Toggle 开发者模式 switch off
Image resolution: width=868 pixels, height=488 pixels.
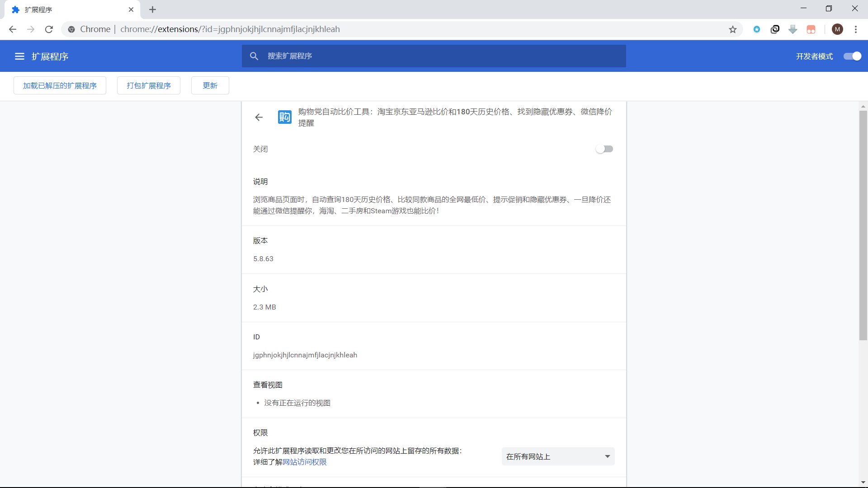[853, 56]
